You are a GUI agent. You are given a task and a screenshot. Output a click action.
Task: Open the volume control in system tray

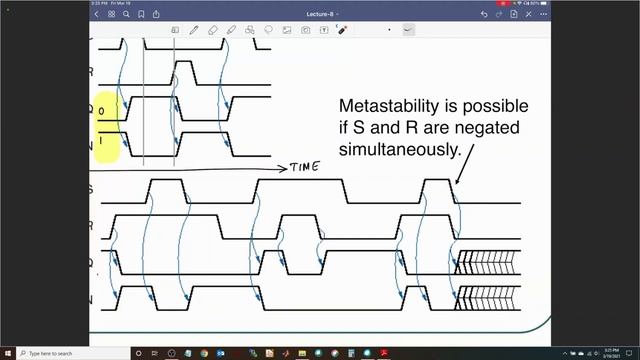(x=596, y=353)
